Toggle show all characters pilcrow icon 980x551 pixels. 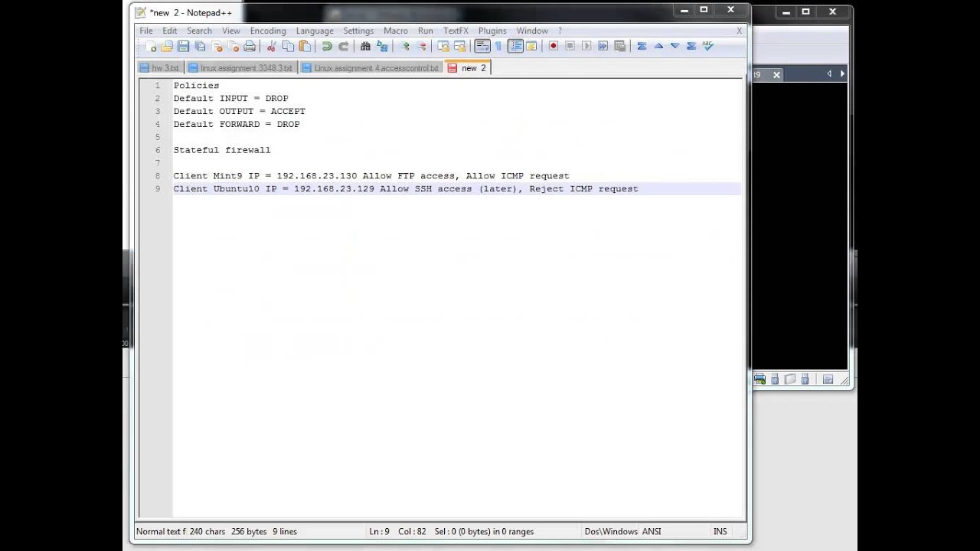pos(498,47)
